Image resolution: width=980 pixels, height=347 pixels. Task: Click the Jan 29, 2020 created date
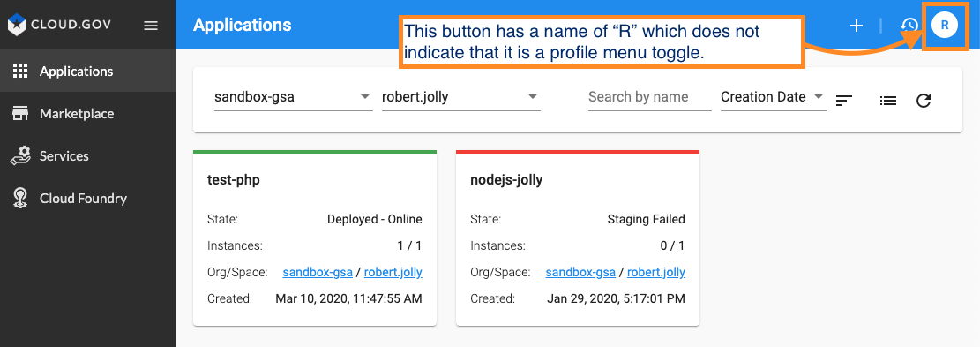pos(617,298)
